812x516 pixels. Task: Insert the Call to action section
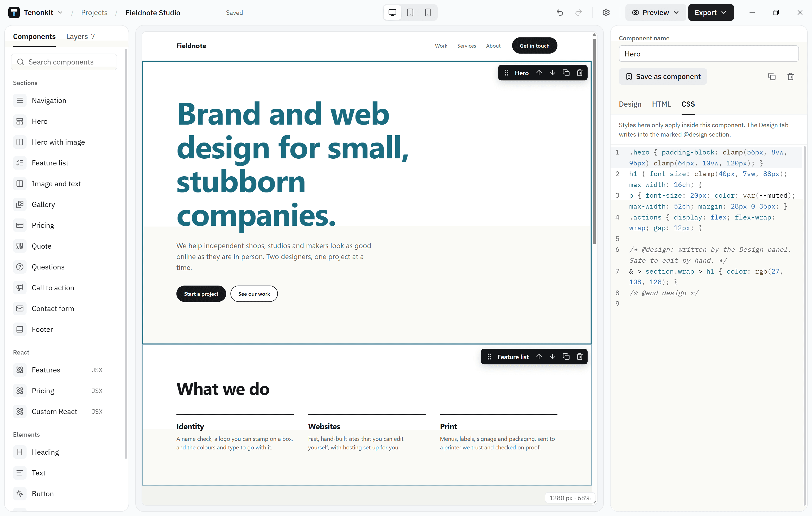(64, 288)
